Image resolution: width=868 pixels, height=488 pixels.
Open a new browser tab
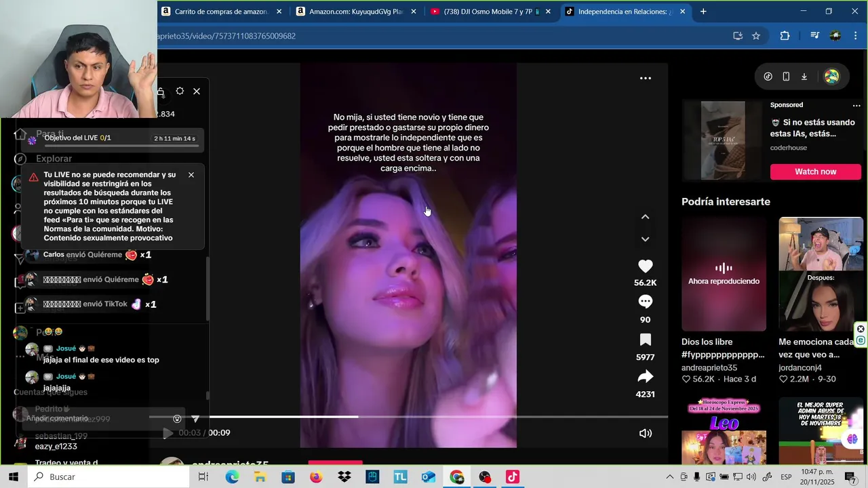tap(703, 12)
